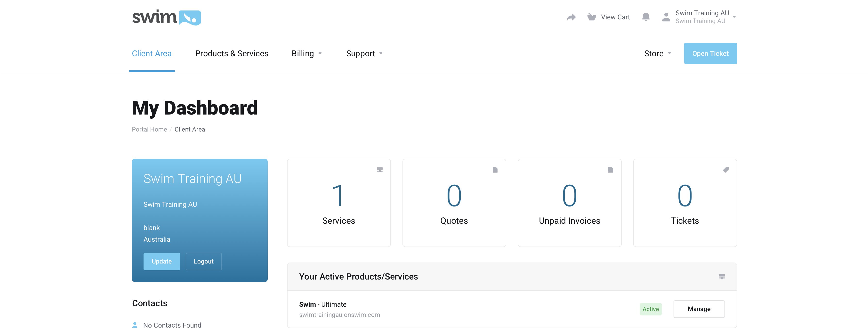The width and height of the screenshot is (868, 330).
Task: Open Products & Services menu item
Action: pos(232,54)
